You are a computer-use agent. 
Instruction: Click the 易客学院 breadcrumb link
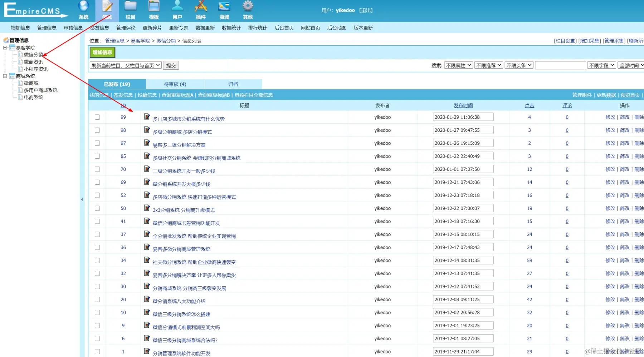[140, 41]
